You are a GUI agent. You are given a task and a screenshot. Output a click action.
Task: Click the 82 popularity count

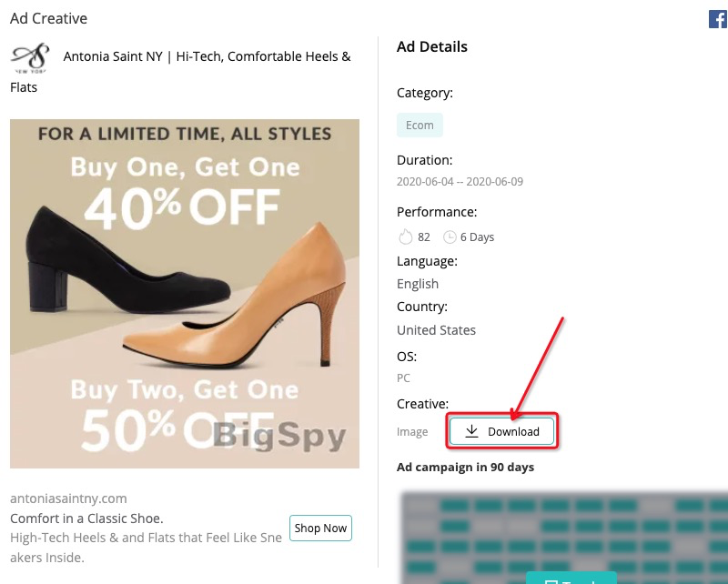(423, 237)
